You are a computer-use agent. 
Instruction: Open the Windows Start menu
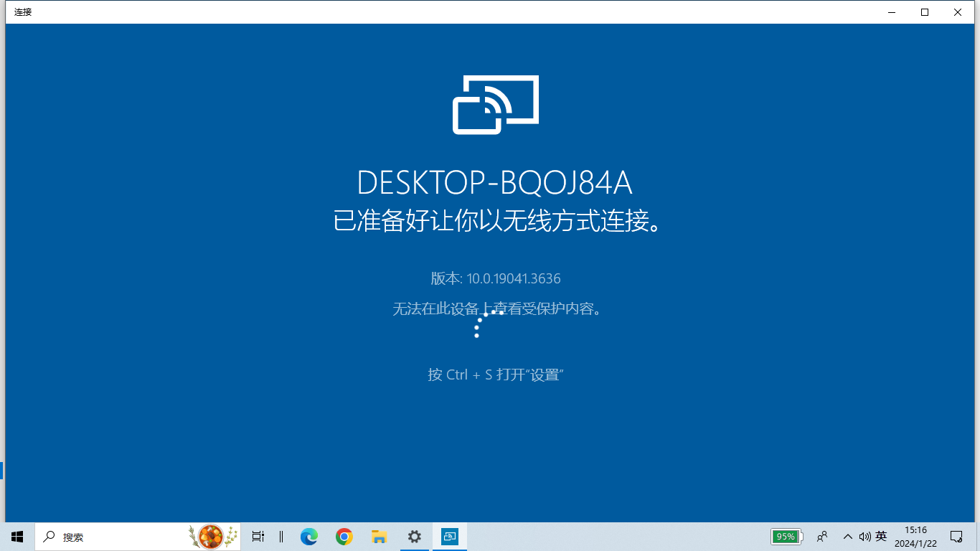click(17, 537)
